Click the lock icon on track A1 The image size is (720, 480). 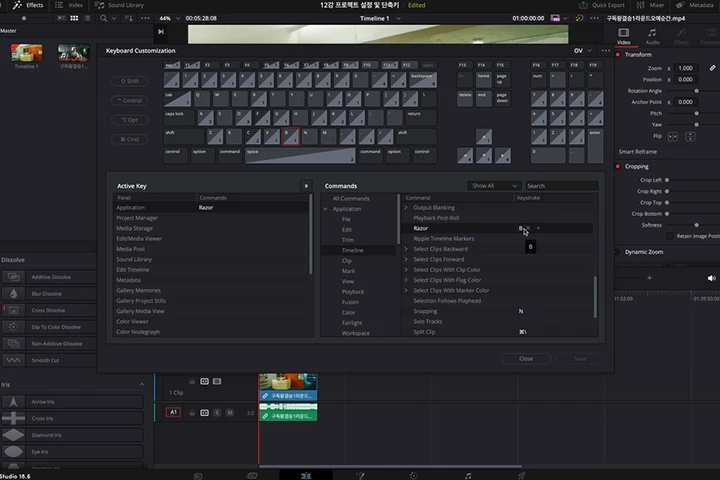tap(192, 413)
